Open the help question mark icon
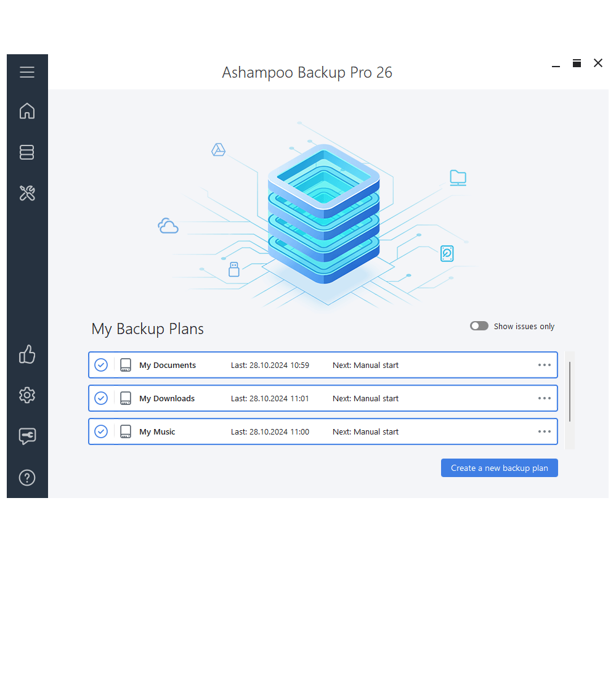 (27, 478)
